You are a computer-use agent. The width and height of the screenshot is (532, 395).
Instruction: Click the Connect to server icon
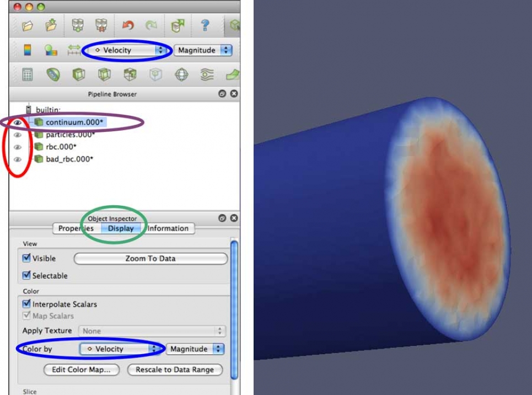(77, 25)
